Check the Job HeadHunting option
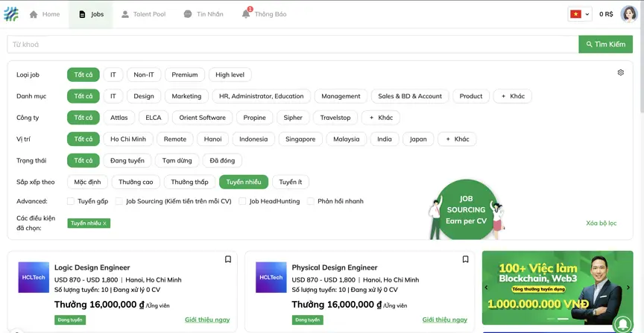Screen dimensions: 644x333 coord(242,201)
